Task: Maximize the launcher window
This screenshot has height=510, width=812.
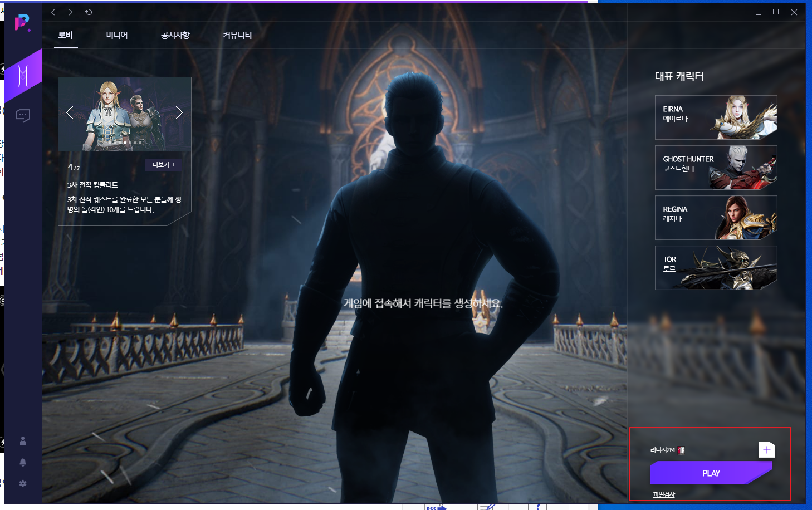Action: coord(776,12)
